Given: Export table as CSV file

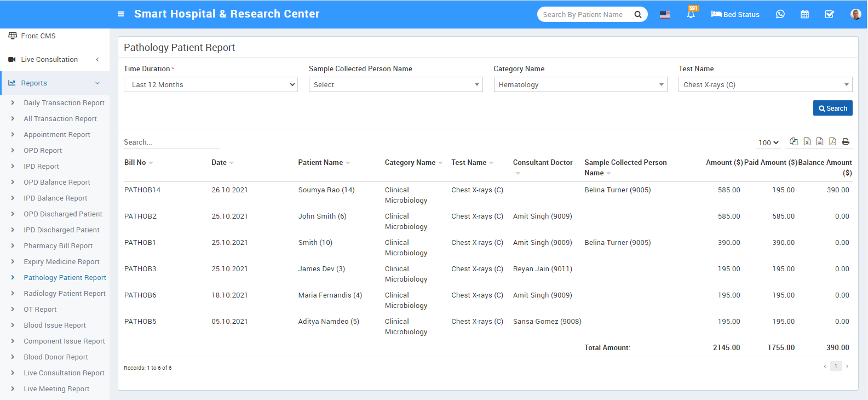Looking at the screenshot, I should click(820, 141).
